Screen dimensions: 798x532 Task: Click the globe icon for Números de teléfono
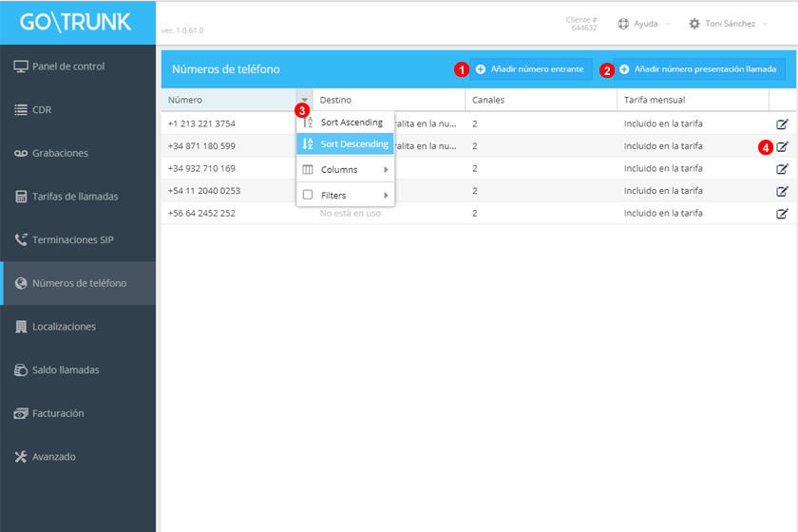[21, 283]
